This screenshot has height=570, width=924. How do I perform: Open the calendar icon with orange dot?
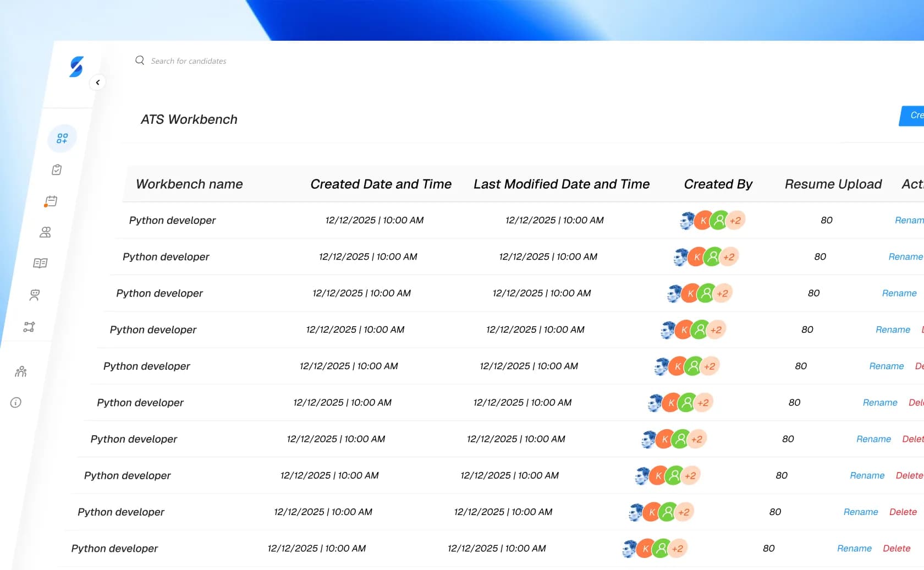[x=51, y=201]
